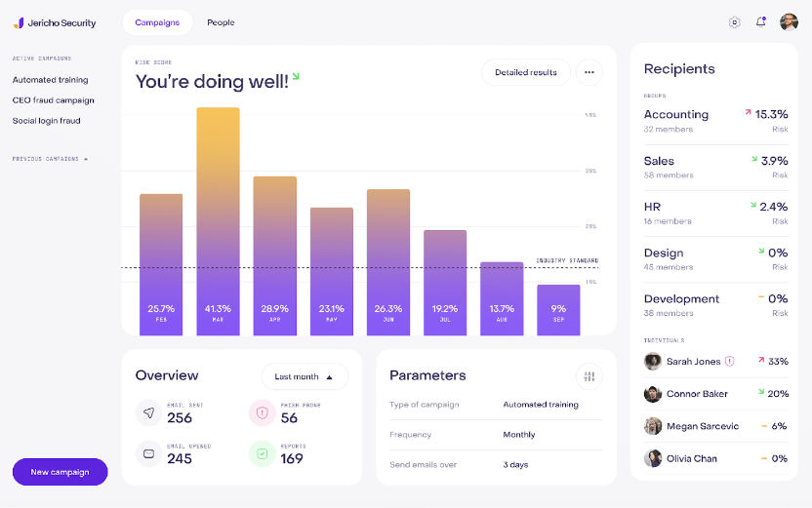The image size is (812, 508).
Task: Open the Social login fraud campaign
Action: (x=47, y=121)
